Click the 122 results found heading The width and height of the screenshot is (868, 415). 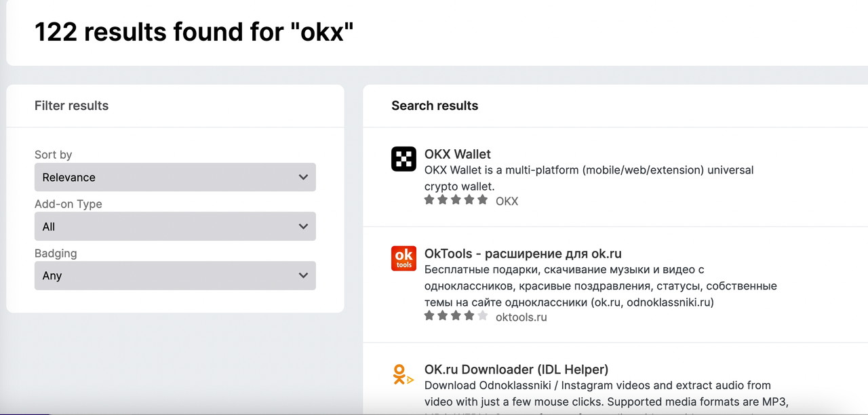click(194, 32)
